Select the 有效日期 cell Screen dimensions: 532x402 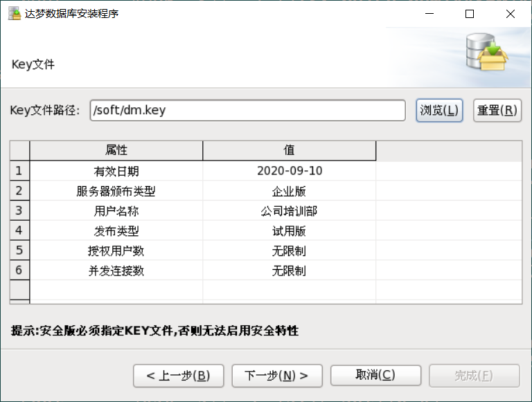[x=116, y=171]
